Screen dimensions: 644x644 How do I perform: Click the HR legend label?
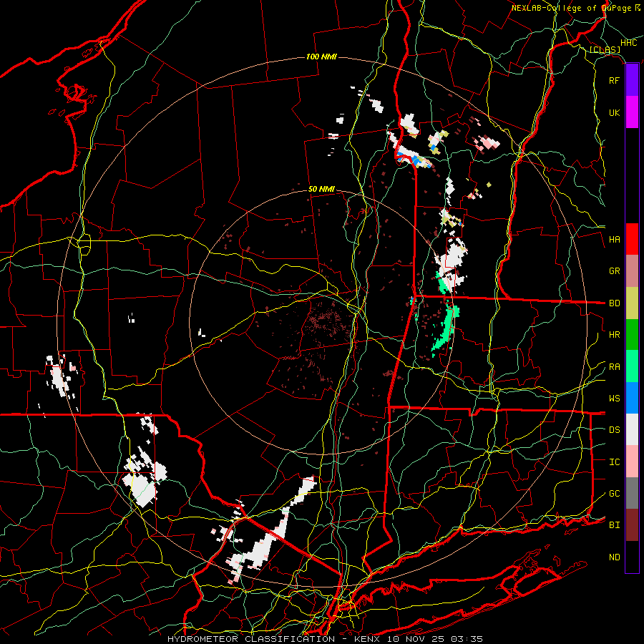(614, 335)
